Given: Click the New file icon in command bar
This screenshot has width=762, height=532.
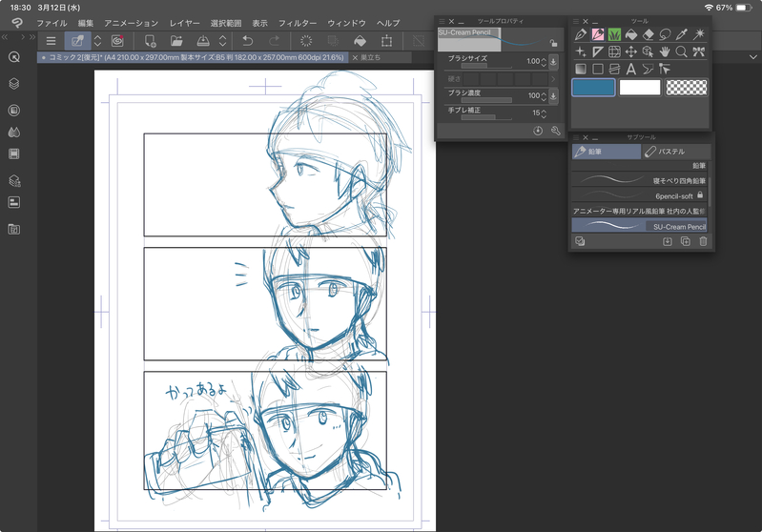Looking at the screenshot, I should click(150, 41).
